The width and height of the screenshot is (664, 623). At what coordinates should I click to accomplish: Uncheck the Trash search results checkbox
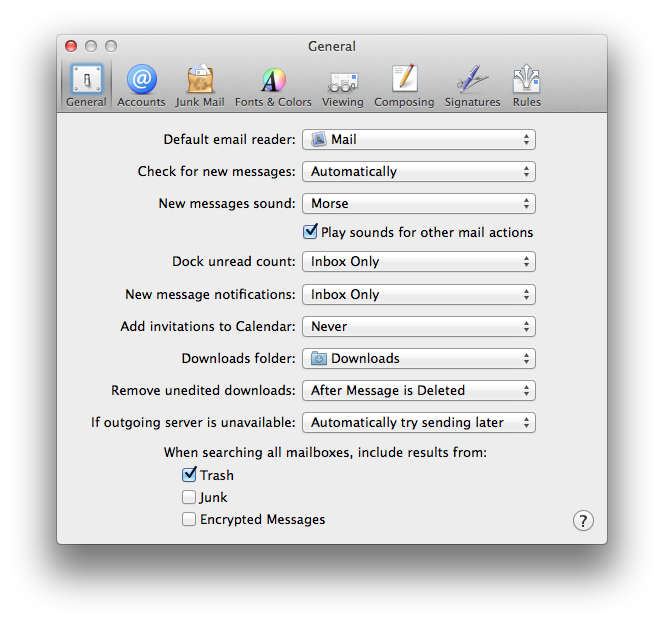(x=189, y=475)
